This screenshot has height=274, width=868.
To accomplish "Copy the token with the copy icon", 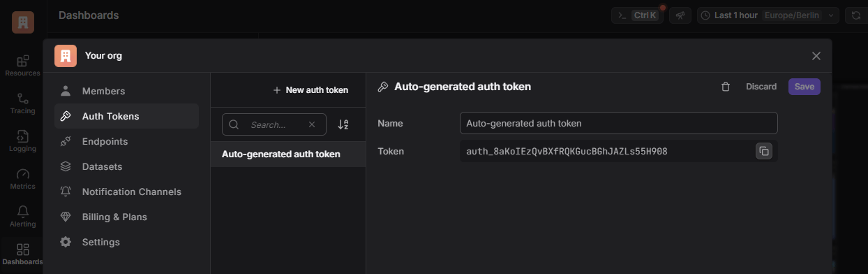I will 763,151.
